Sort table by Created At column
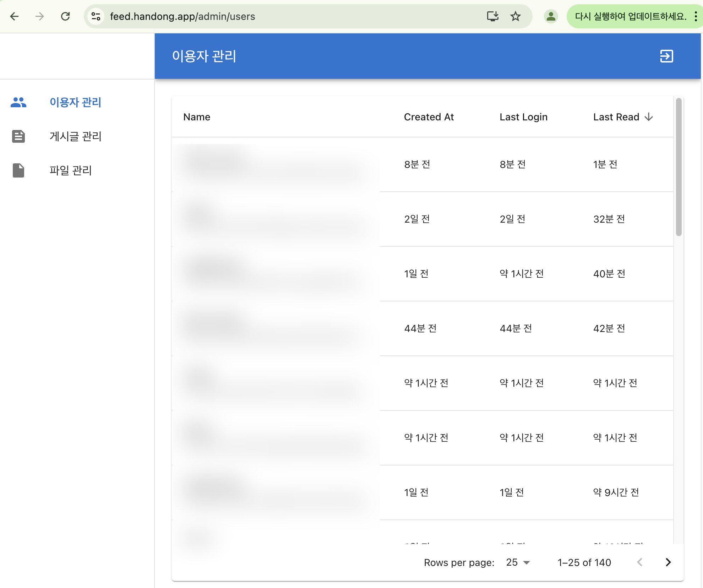The height and width of the screenshot is (588, 703). 429,117
